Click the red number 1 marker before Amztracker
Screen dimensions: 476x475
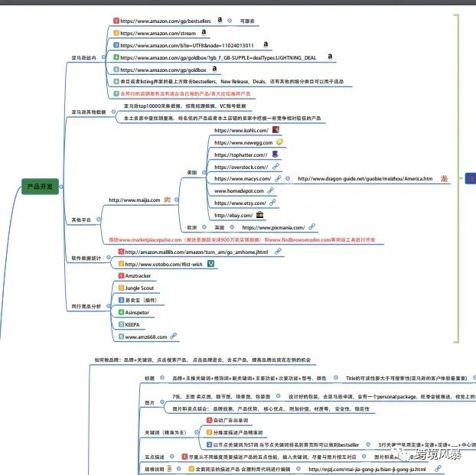(x=121, y=275)
